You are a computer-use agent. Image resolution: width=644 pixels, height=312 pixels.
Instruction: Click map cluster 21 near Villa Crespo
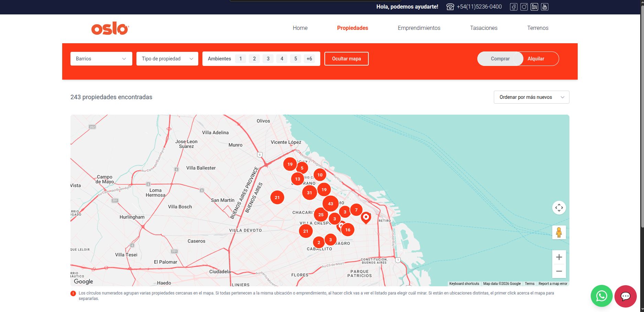(x=306, y=231)
